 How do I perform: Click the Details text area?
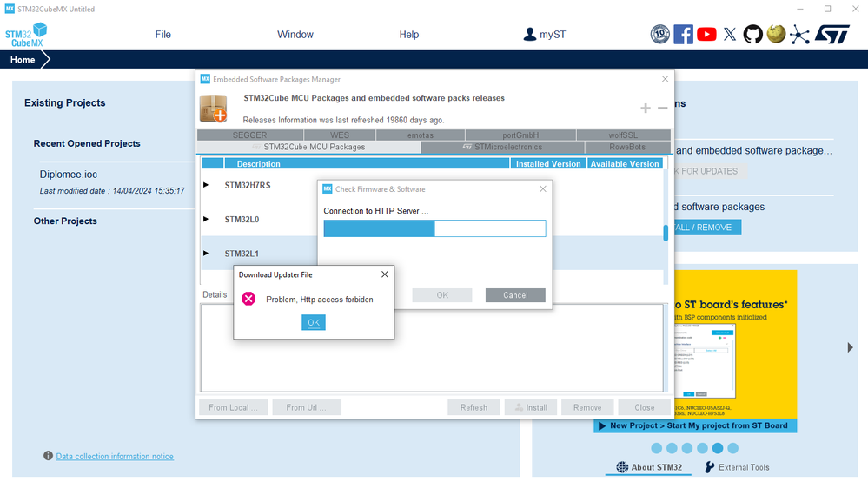(432, 348)
